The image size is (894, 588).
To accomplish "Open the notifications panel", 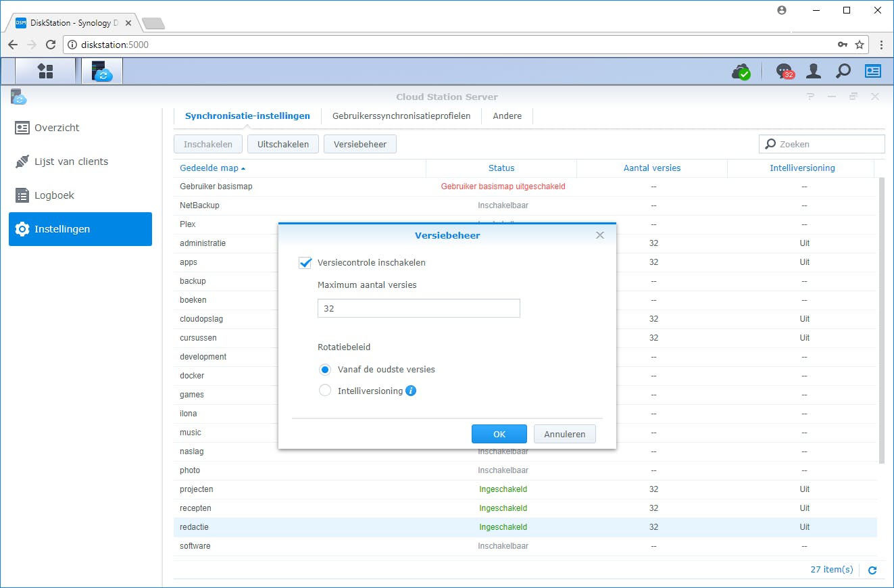I will coord(783,70).
